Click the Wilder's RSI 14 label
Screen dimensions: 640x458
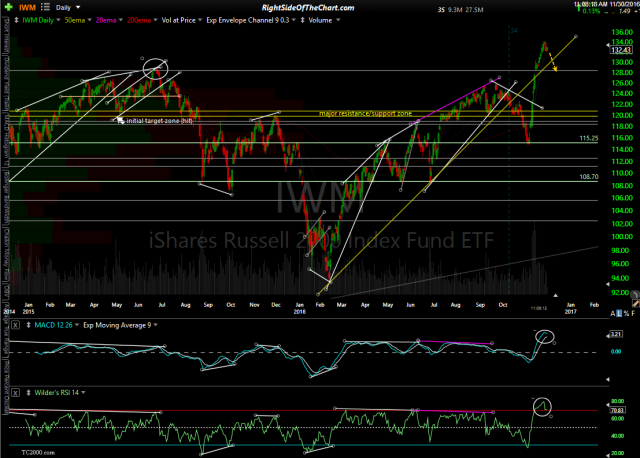[x=57, y=393]
